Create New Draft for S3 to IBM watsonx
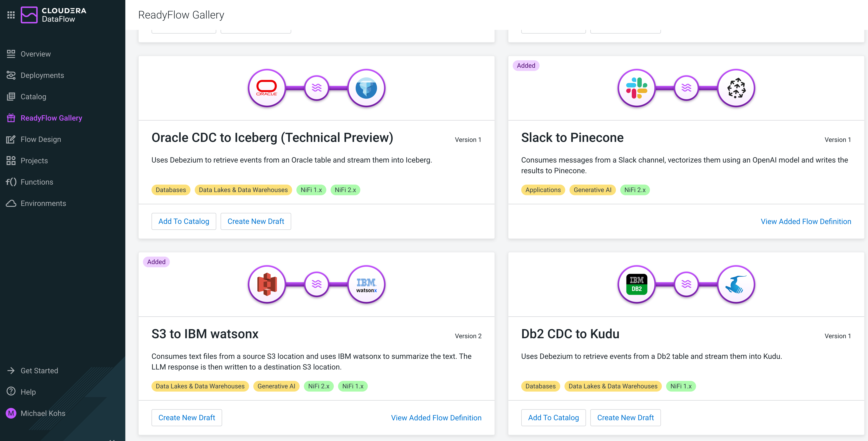Screen dimensions: 868x441 (187, 417)
